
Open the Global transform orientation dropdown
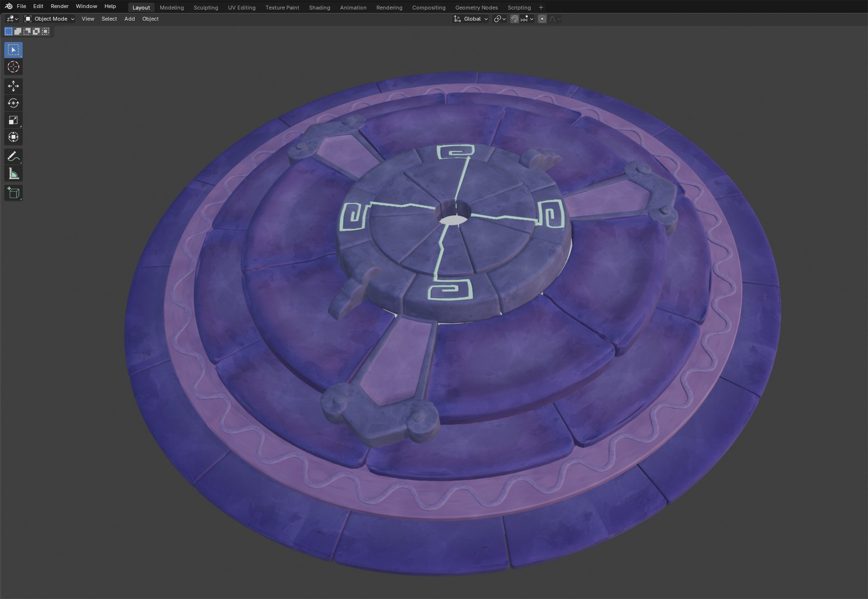pos(471,19)
